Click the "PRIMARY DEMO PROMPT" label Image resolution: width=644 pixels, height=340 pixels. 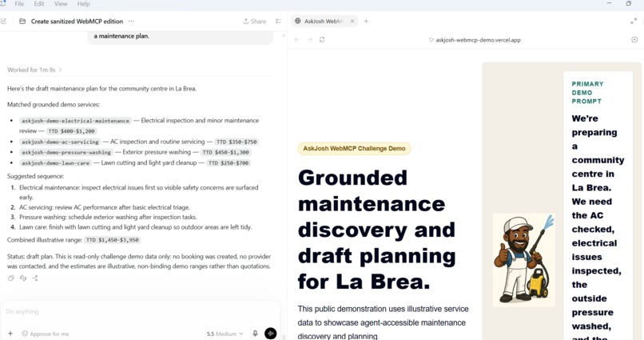point(588,93)
